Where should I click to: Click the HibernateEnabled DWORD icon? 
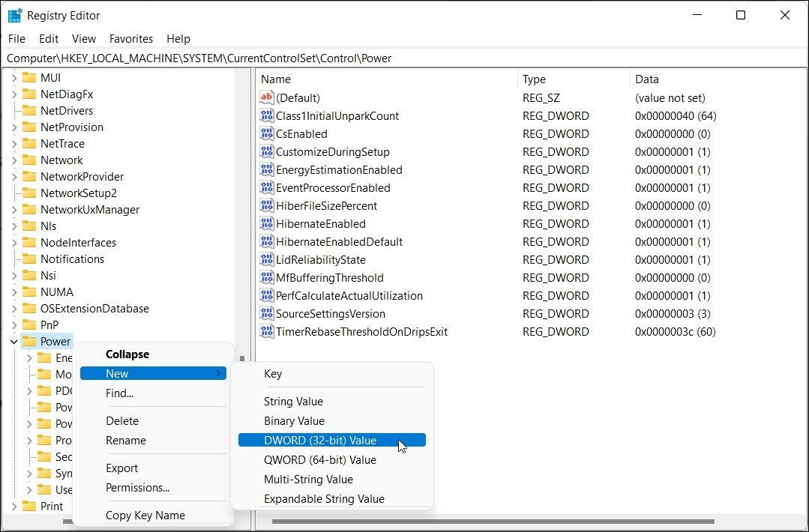(266, 224)
